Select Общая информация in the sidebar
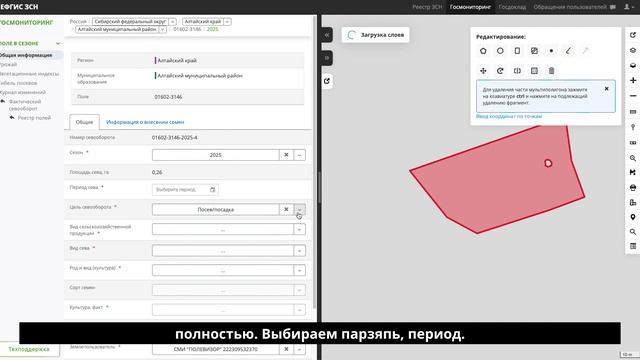Viewport: 640px width, 360px height. click(x=26, y=55)
